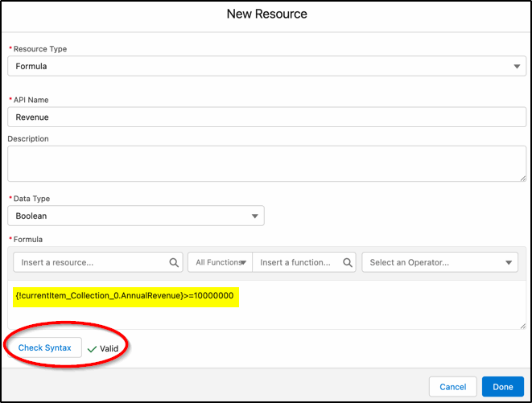The image size is (532, 403).
Task: Open the All Functions category dropdown
Action: coord(220,262)
